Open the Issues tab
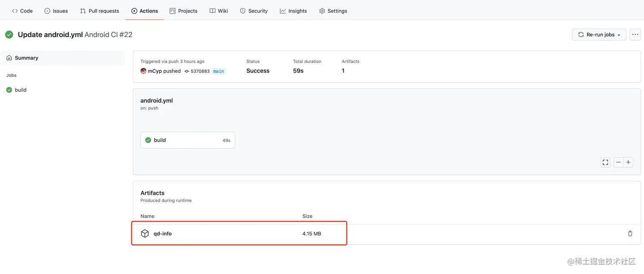 tap(56, 11)
